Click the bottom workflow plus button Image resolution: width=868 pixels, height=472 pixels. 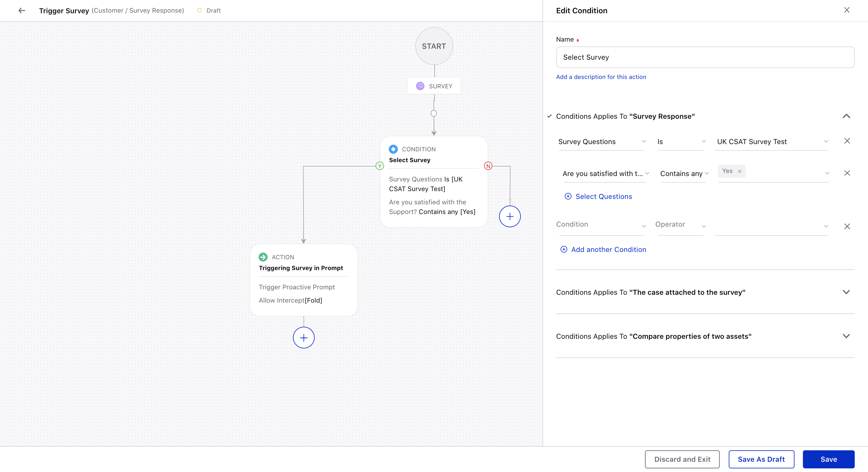[303, 338]
